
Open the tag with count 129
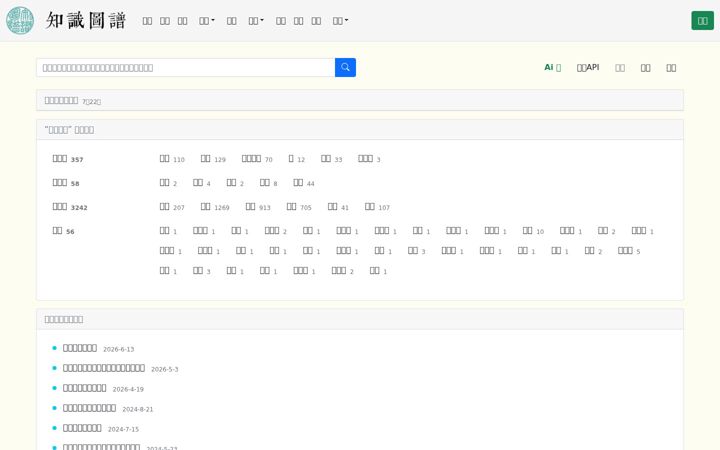(x=213, y=159)
